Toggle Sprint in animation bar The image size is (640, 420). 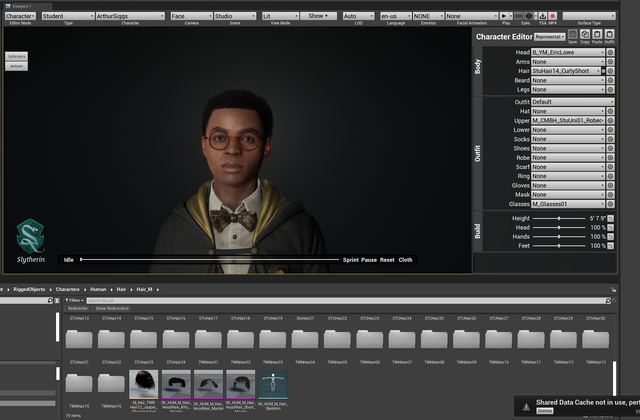click(351, 260)
